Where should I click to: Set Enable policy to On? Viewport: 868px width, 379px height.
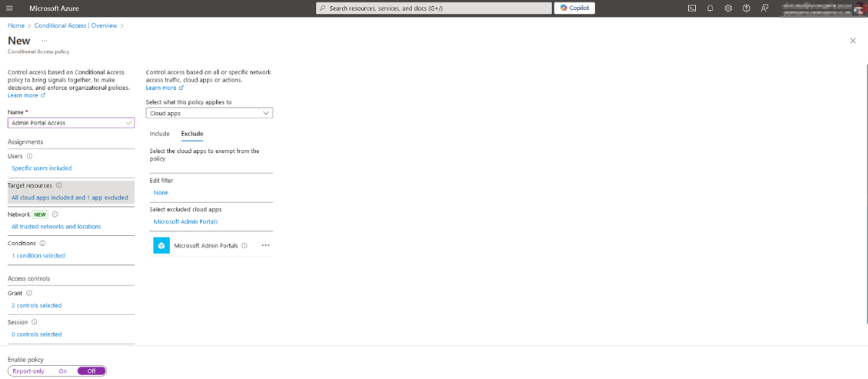coord(62,371)
